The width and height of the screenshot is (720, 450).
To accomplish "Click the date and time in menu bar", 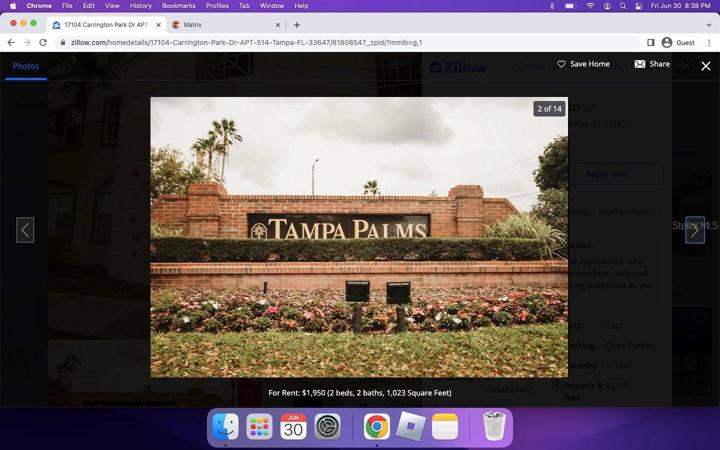I will [681, 6].
